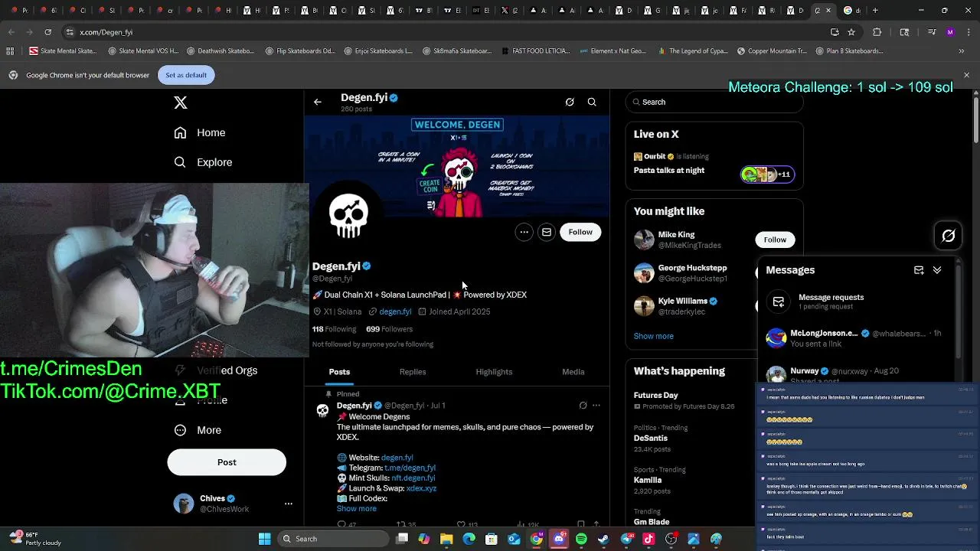Open a new Chrome tab
Image resolution: width=980 pixels, height=551 pixels.
point(875,11)
